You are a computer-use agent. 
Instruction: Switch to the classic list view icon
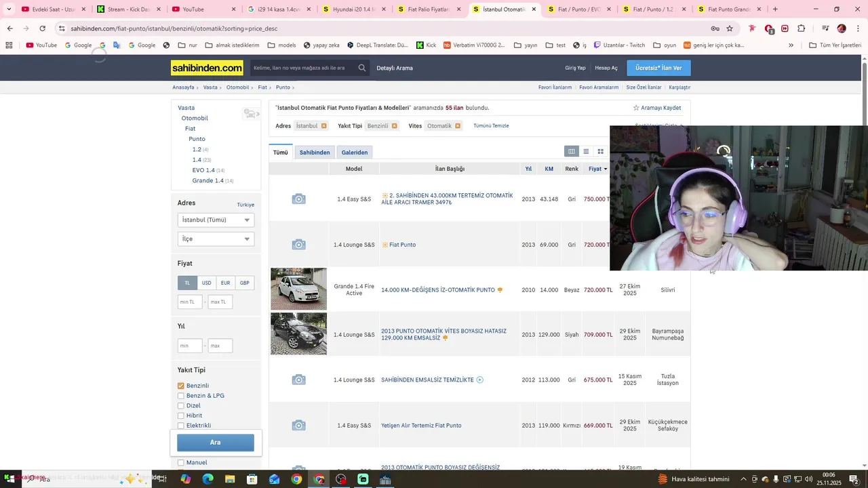(x=586, y=152)
